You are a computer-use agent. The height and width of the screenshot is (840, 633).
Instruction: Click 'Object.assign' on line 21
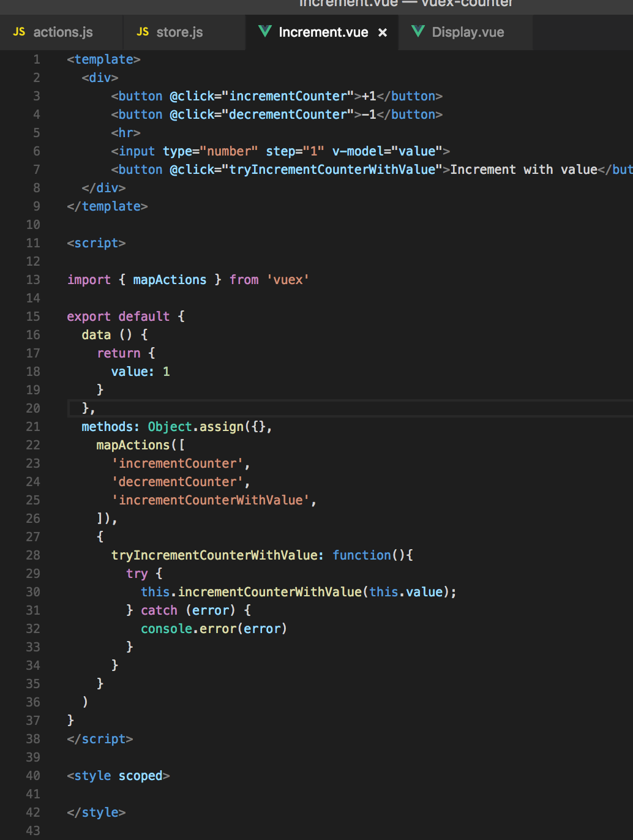tap(196, 427)
